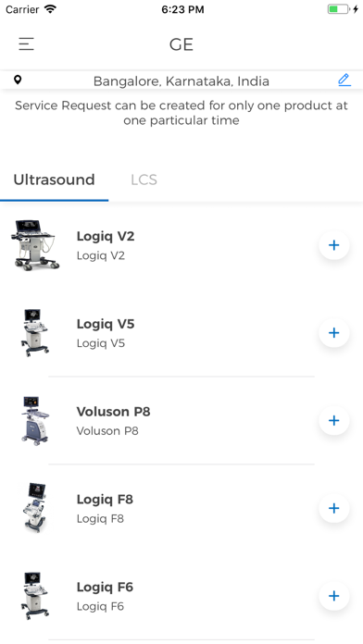Screen dimensions: 363x644
Task: Select the Ultrasound tab
Action: (x=55, y=180)
